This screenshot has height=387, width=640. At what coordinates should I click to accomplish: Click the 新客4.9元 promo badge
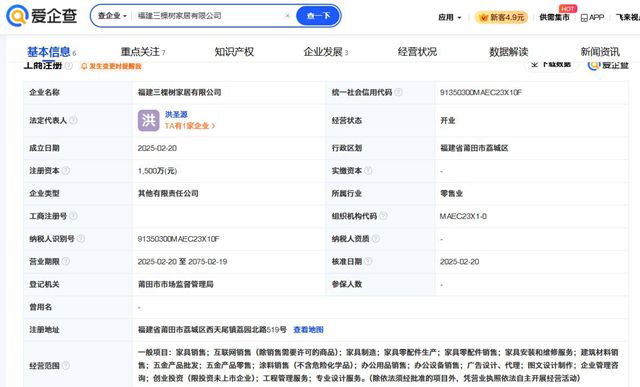click(x=502, y=17)
